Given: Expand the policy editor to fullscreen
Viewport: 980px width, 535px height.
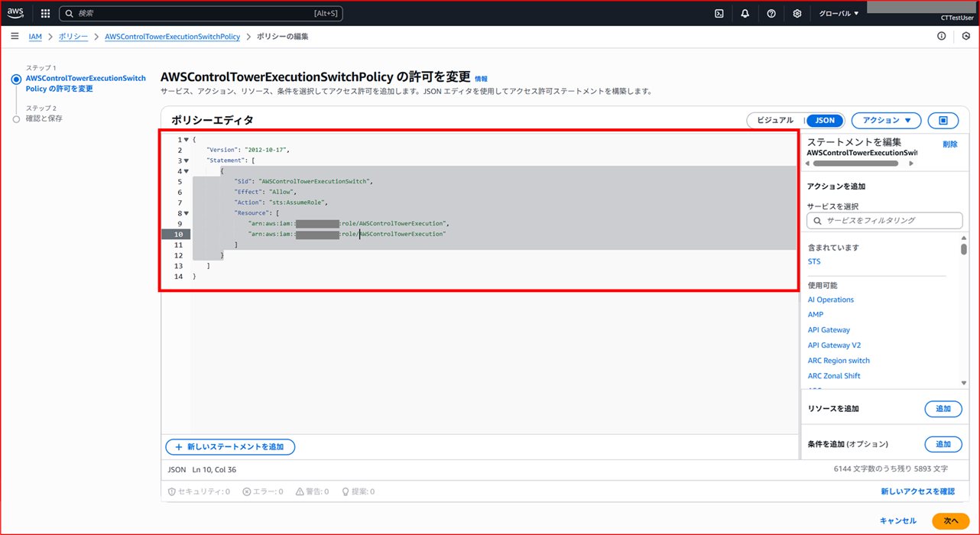Looking at the screenshot, I should pos(943,120).
